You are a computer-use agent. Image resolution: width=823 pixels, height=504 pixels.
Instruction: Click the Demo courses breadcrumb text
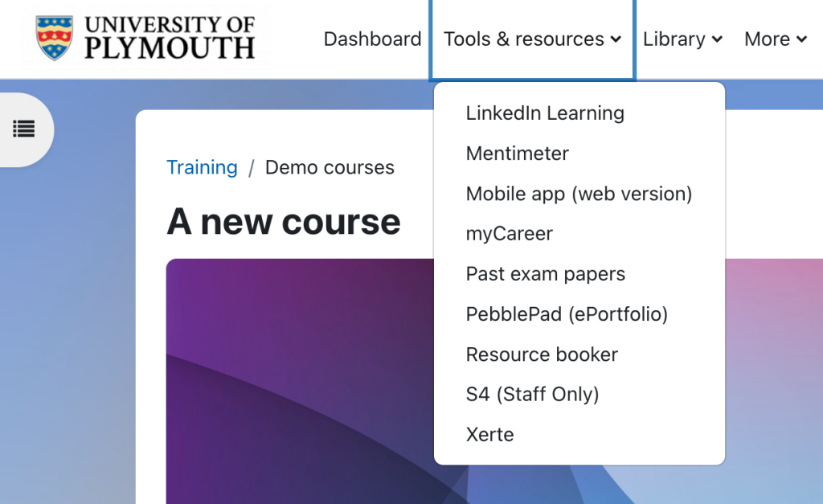pos(330,167)
